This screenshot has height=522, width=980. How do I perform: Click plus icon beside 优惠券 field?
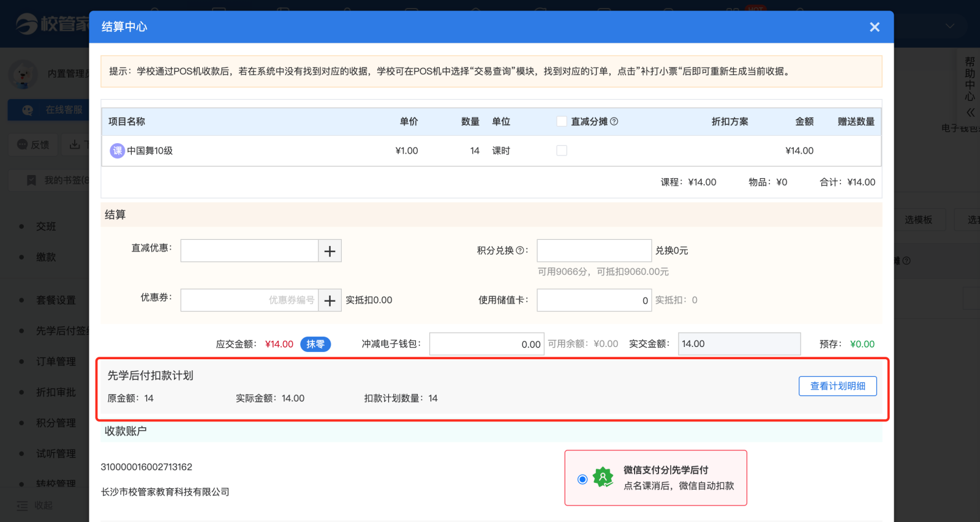pos(330,300)
